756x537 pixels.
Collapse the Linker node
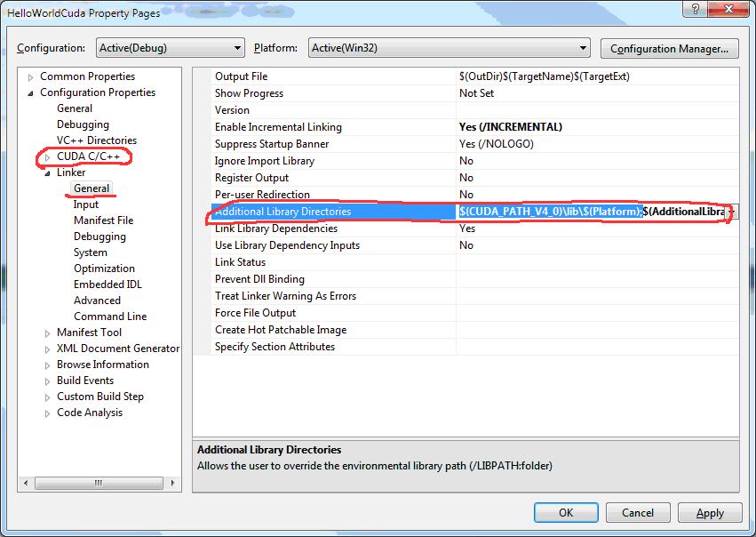(x=47, y=173)
